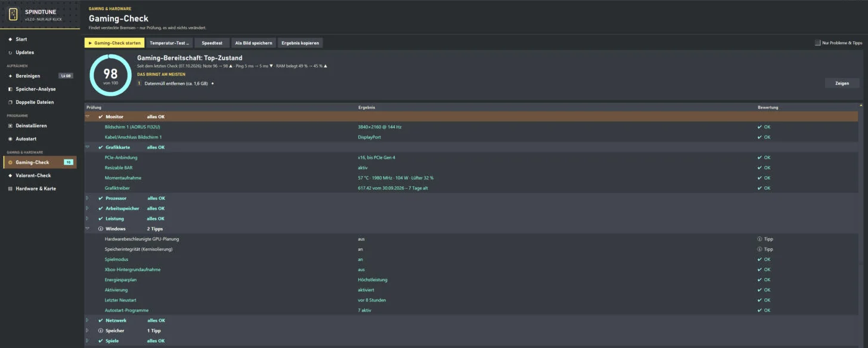Screen dimensions: 868x348
Task: Click the info icon beside Speicher group
Action: pos(101,331)
